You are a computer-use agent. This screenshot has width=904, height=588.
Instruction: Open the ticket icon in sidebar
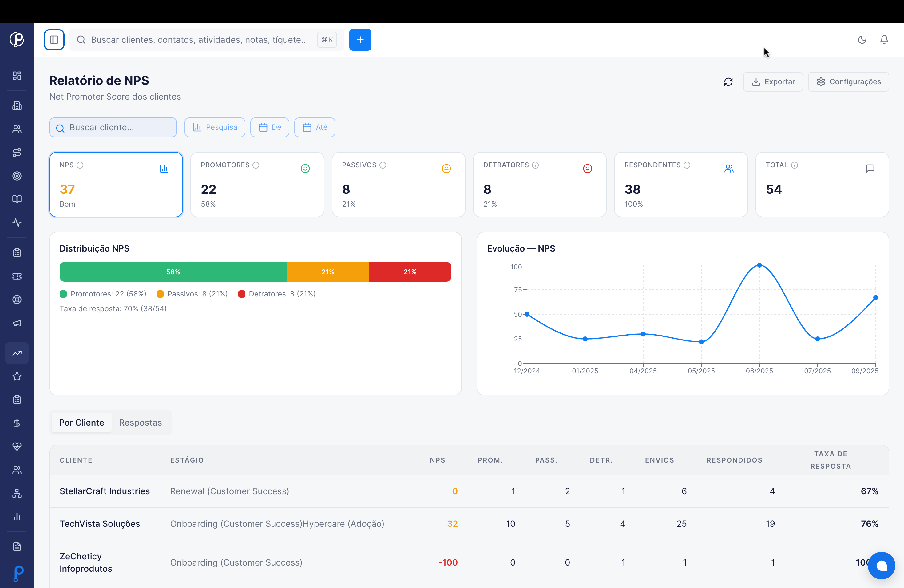point(17,276)
